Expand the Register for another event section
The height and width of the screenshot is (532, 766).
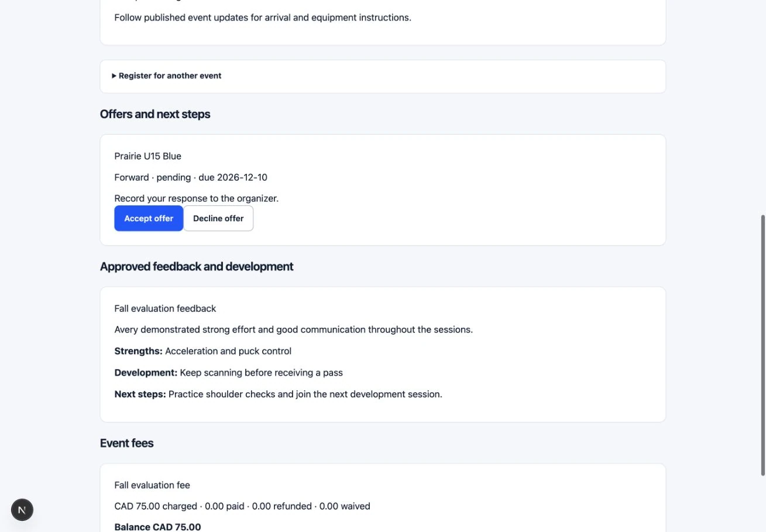167,75
